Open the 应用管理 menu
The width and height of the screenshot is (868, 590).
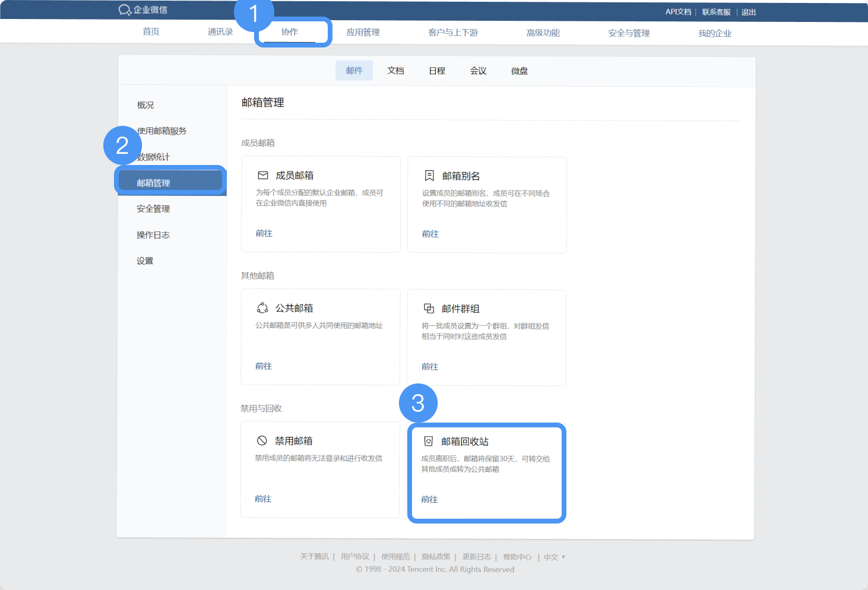363,33
